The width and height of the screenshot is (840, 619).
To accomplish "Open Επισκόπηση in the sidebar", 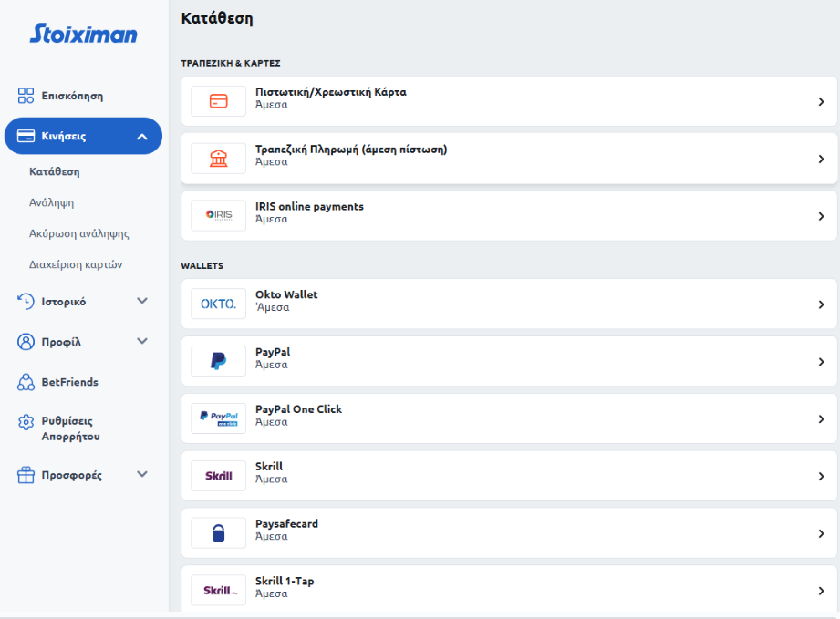I will [72, 96].
